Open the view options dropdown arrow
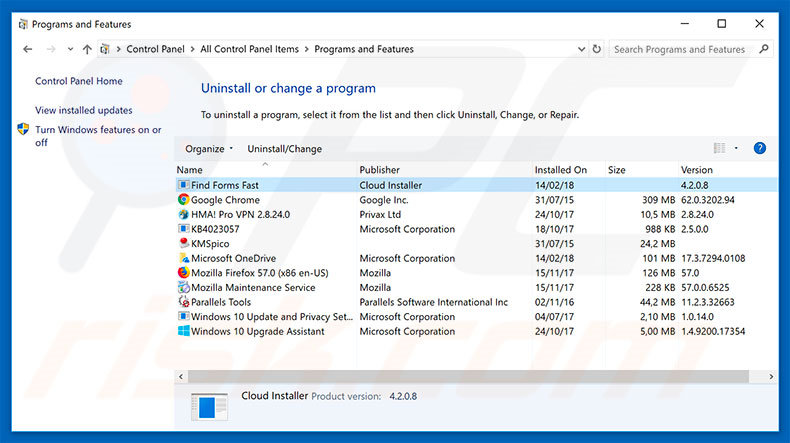The height and width of the screenshot is (443, 790). click(736, 148)
